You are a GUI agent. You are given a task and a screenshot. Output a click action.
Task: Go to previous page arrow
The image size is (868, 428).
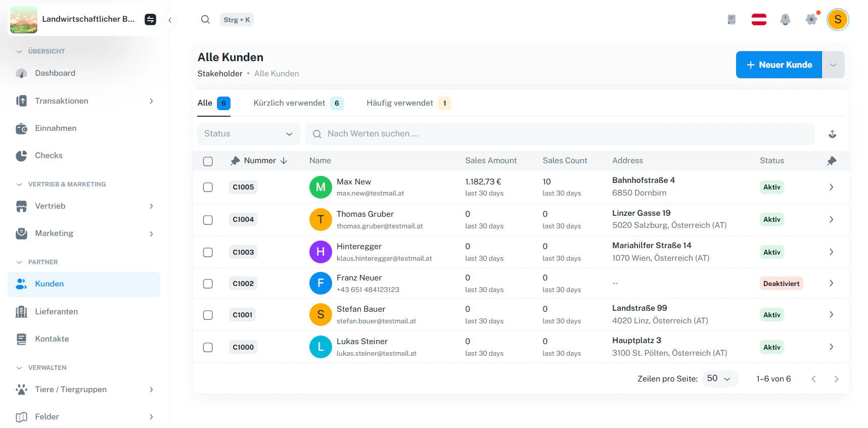(x=813, y=379)
